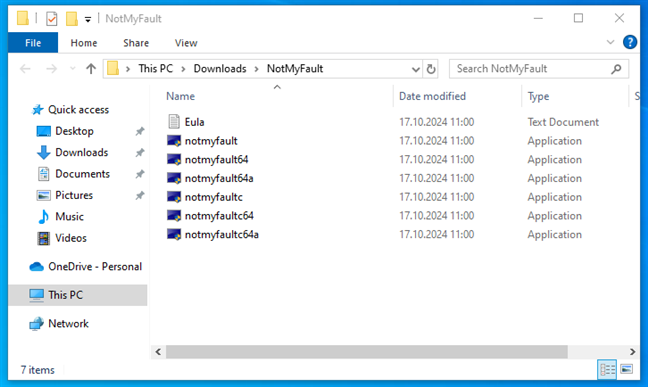Screen dimensions: 648x387
Task: Open the recent locations dropdown arrow
Action: point(73,69)
